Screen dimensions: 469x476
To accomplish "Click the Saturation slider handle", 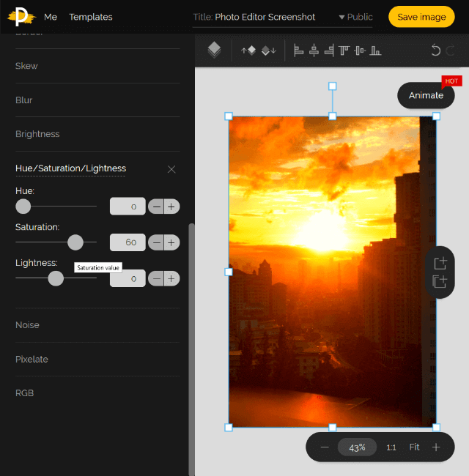I will tap(75, 242).
